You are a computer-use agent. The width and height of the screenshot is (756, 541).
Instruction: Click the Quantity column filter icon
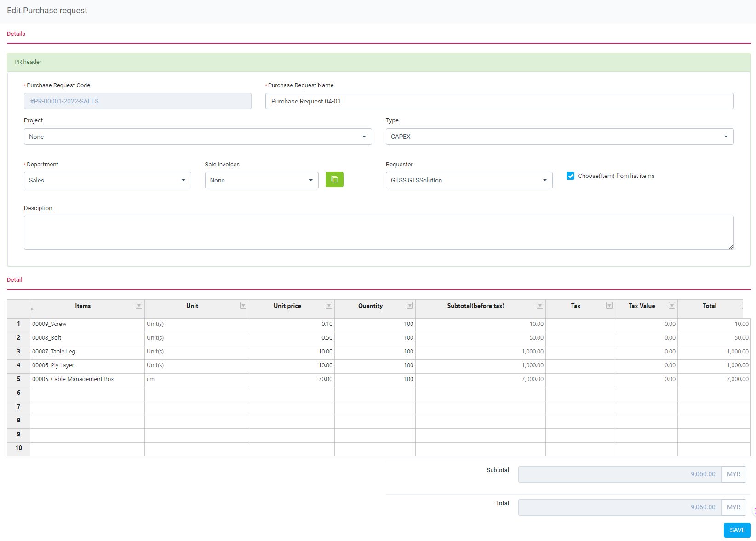(409, 305)
